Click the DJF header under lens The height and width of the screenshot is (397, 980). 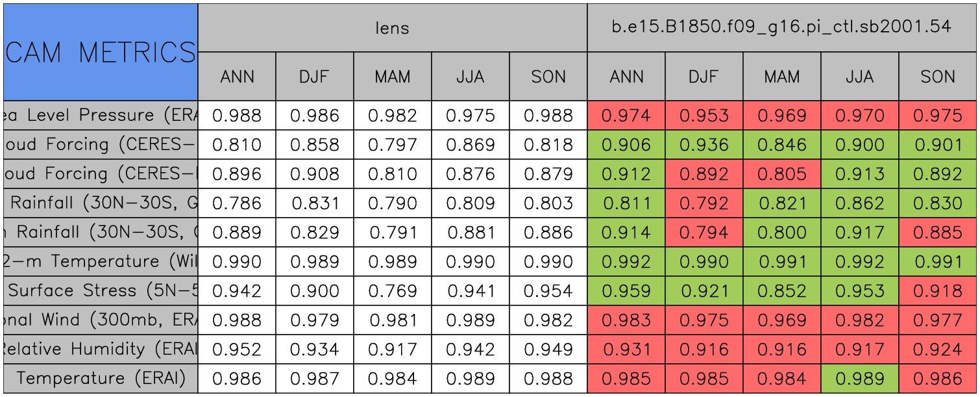click(315, 77)
